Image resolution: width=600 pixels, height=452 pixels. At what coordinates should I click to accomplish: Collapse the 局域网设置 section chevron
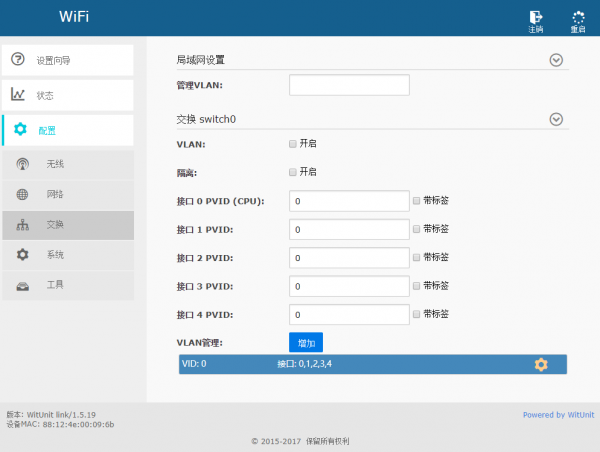pyautogui.click(x=556, y=60)
